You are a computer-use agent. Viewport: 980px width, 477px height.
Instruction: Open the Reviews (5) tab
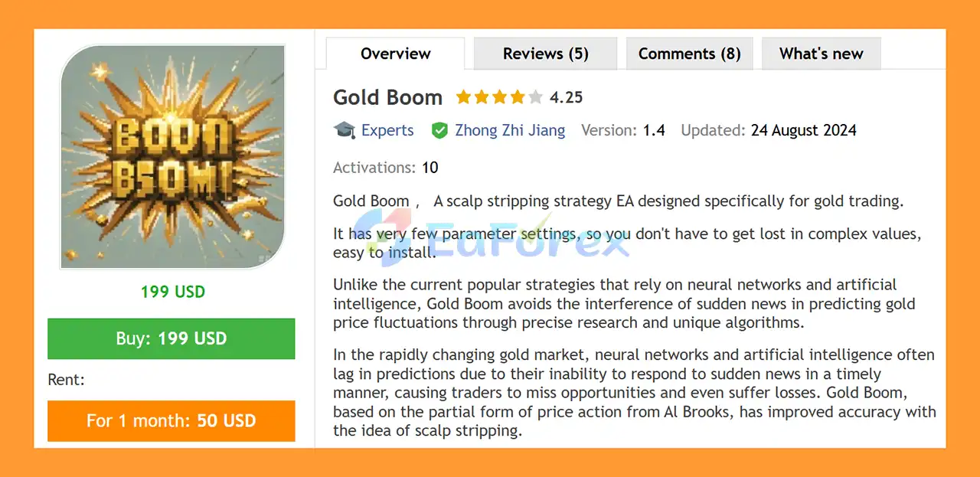(x=545, y=54)
